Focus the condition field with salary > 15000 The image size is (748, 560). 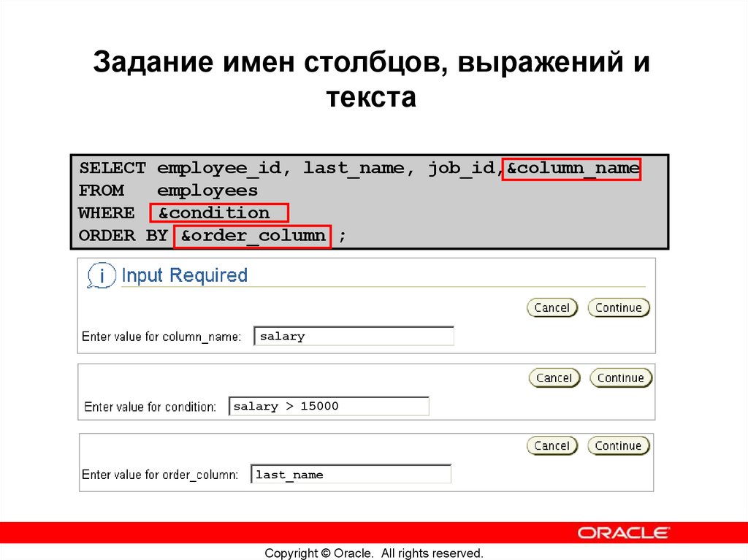click(329, 406)
